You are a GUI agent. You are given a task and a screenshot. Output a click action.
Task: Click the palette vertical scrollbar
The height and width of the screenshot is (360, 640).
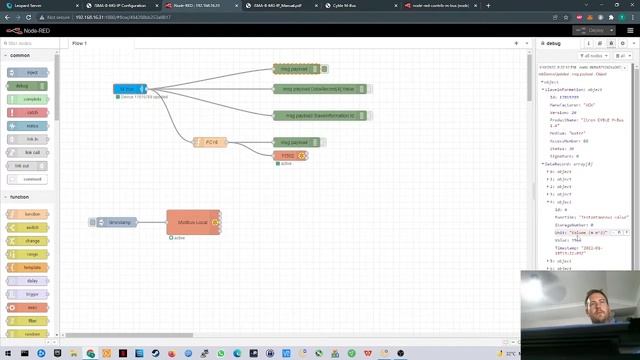57,87
